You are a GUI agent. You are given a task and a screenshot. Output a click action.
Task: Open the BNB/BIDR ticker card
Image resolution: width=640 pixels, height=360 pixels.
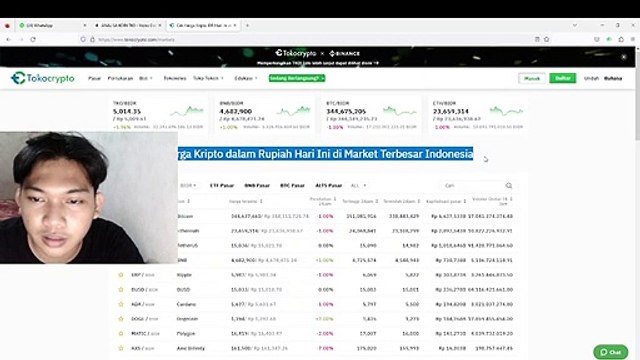265,116
